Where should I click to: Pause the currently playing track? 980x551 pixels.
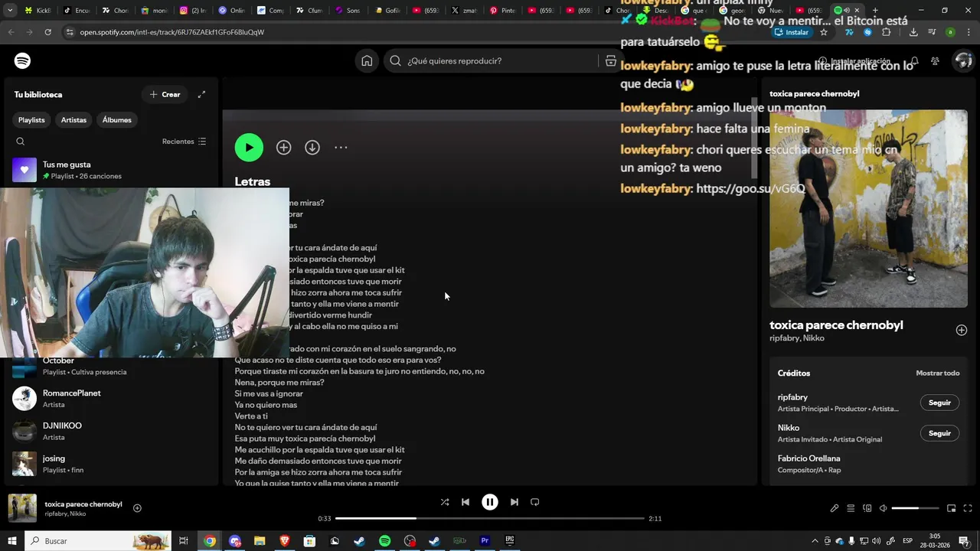point(490,502)
